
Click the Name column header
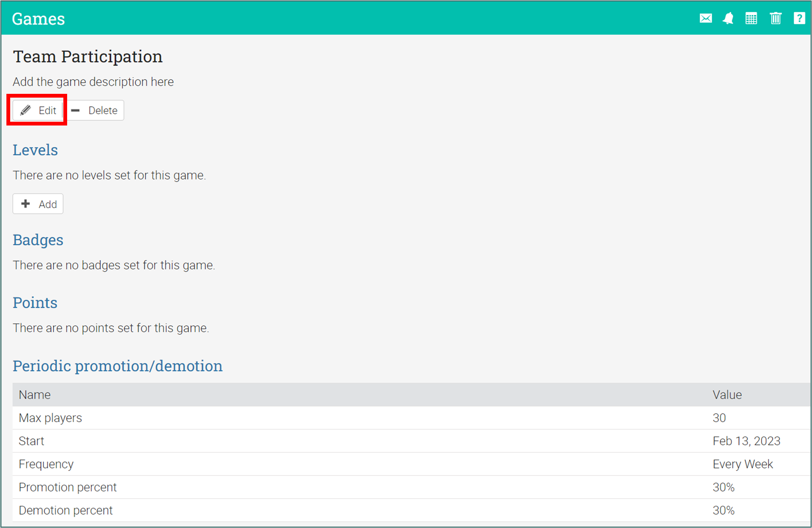(35, 395)
